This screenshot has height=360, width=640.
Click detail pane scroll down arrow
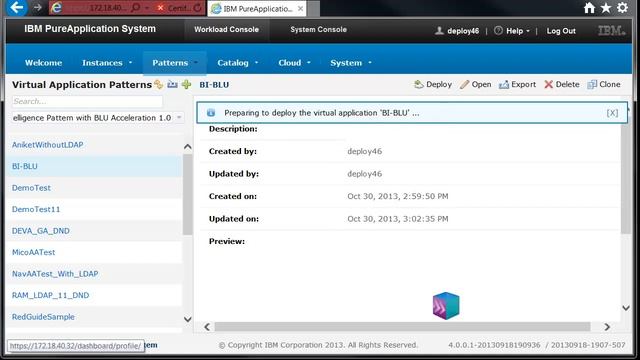(x=626, y=308)
